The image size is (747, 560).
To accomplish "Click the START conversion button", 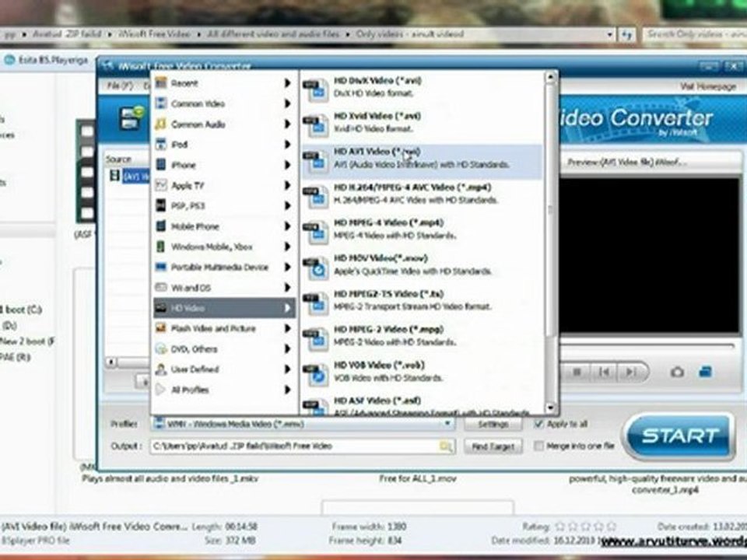I will pos(679,436).
